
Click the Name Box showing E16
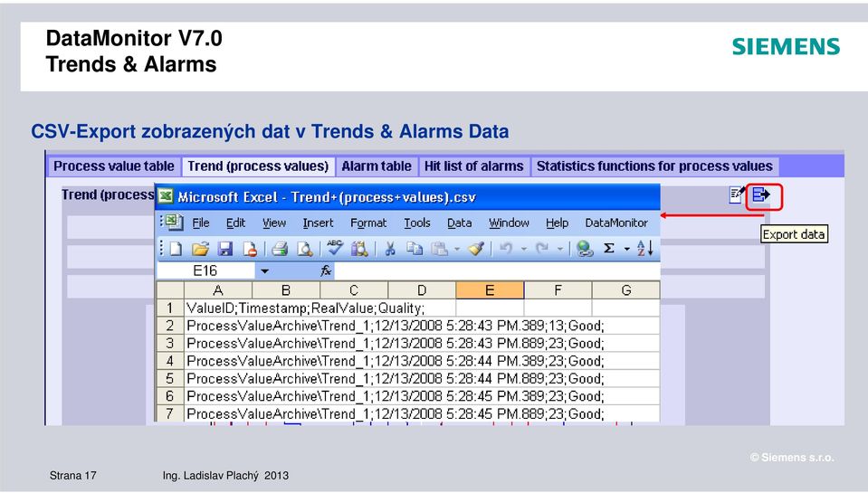coord(205,270)
